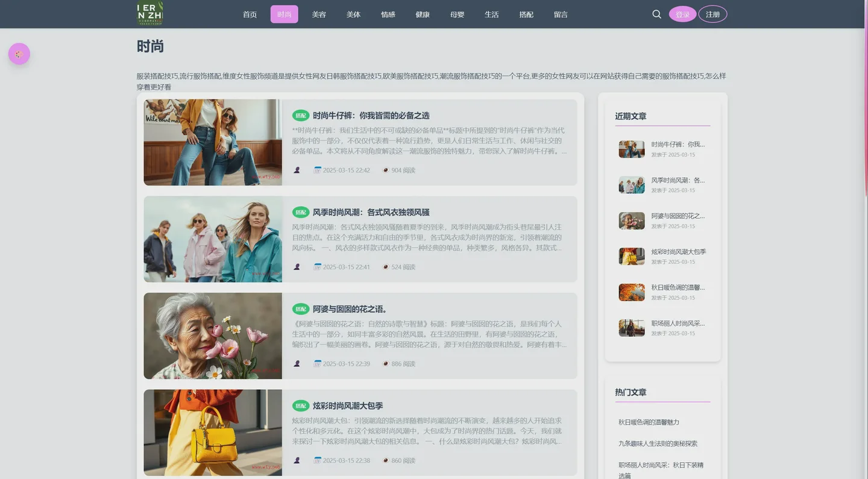This screenshot has height=479, width=868.
Task: Click 职场丽人时尚风采 thumbnail in 近期文章 sidebar
Action: (x=631, y=328)
